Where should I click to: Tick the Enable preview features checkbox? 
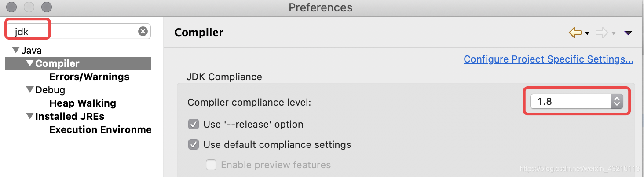[211, 165]
